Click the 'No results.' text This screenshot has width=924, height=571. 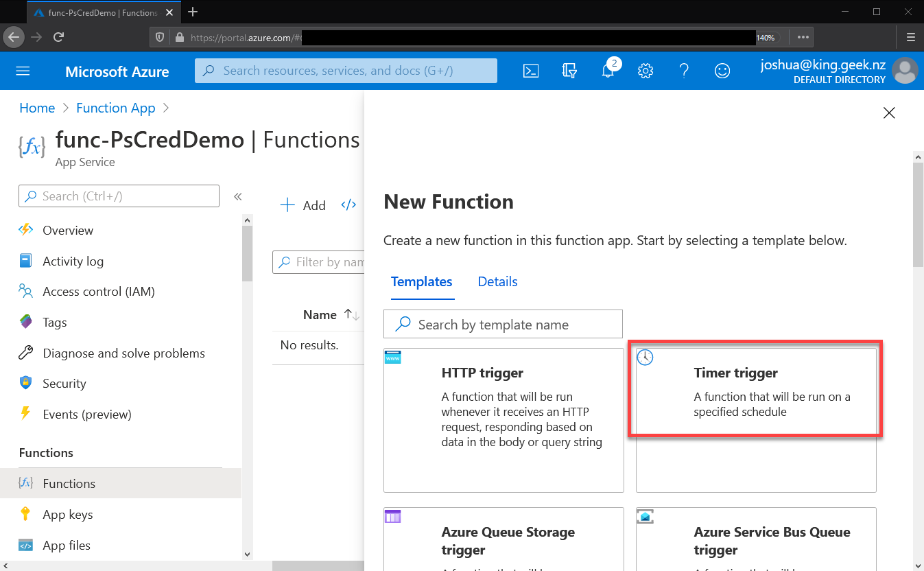coord(309,345)
